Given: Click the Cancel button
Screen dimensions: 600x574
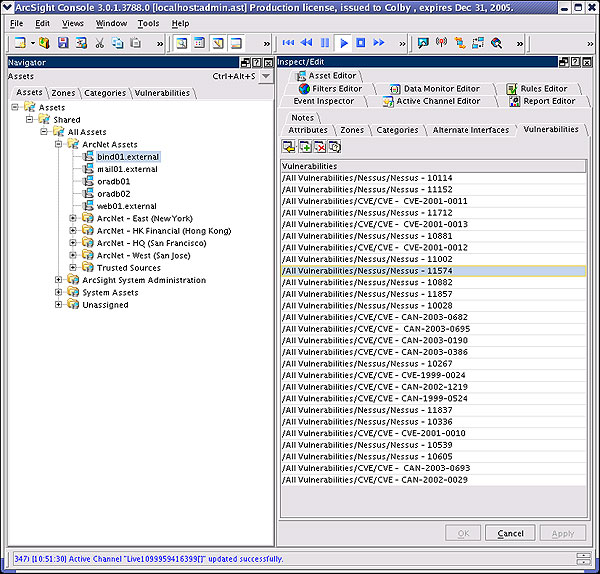Looking at the screenshot, I should [x=510, y=533].
